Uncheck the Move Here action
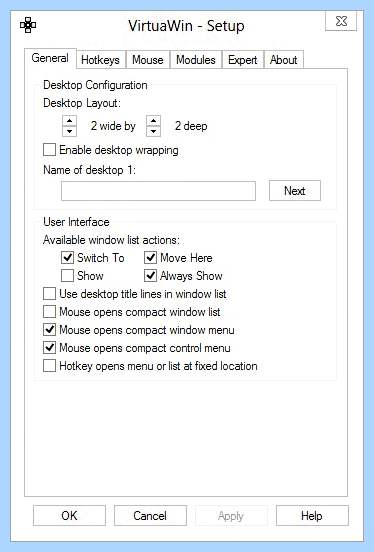The width and height of the screenshot is (374, 552). click(150, 258)
